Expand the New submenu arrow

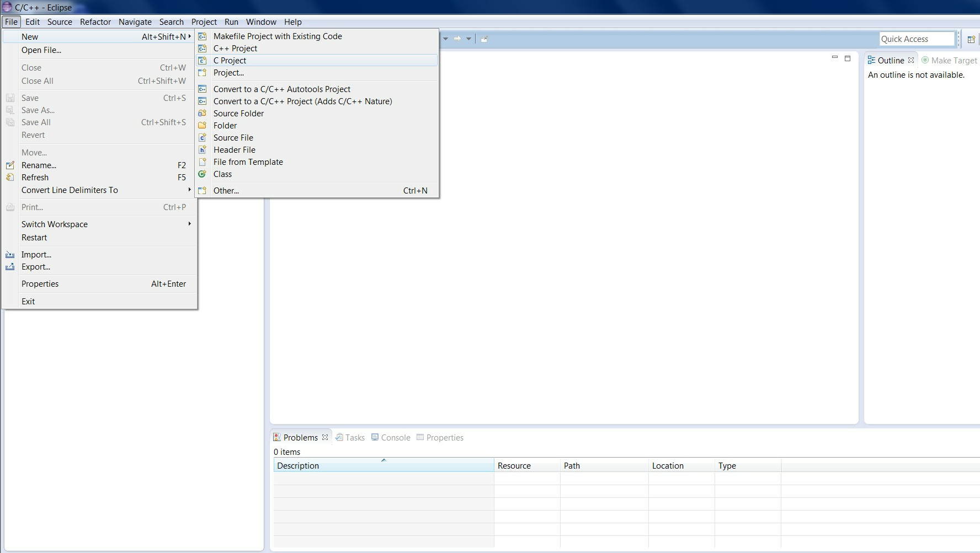pyautogui.click(x=190, y=36)
